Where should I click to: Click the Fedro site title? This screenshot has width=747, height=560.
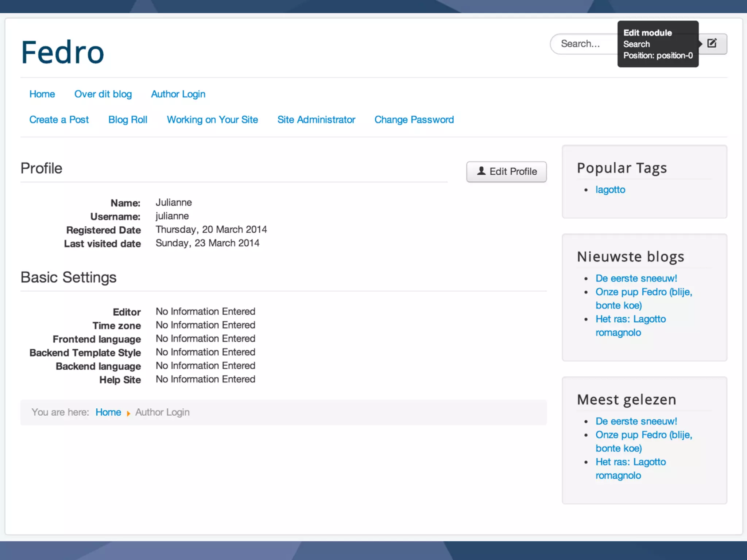click(x=63, y=52)
